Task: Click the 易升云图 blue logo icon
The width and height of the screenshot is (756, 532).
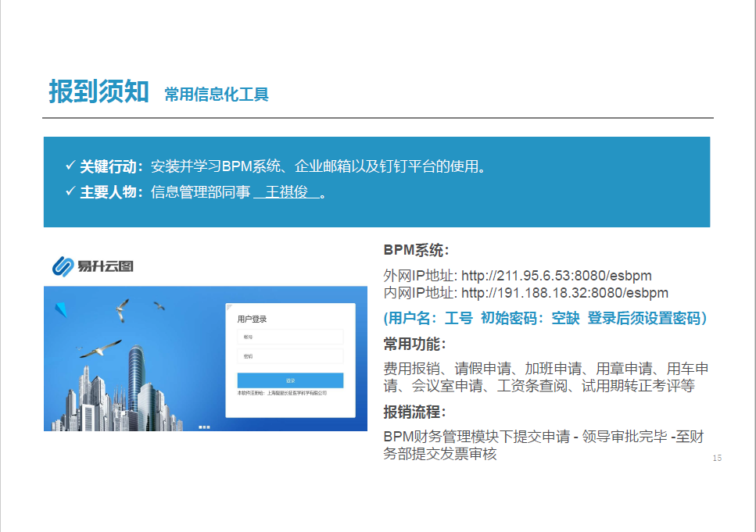Action: (x=63, y=266)
